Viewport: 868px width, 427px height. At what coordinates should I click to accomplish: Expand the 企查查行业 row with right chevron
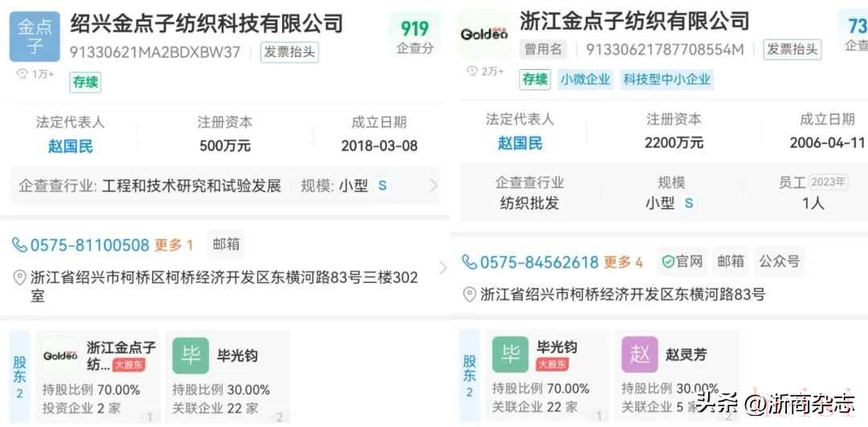[433, 186]
